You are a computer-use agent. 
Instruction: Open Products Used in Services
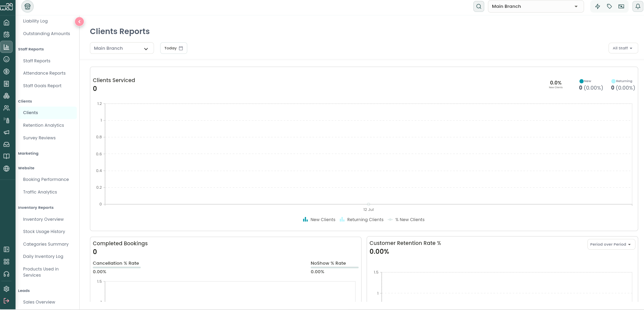point(41,272)
